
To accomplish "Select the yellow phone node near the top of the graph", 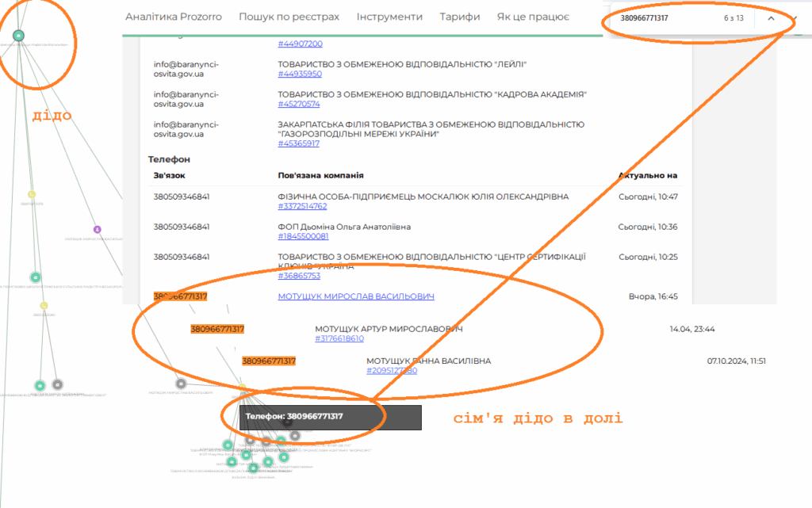I will [x=32, y=194].
